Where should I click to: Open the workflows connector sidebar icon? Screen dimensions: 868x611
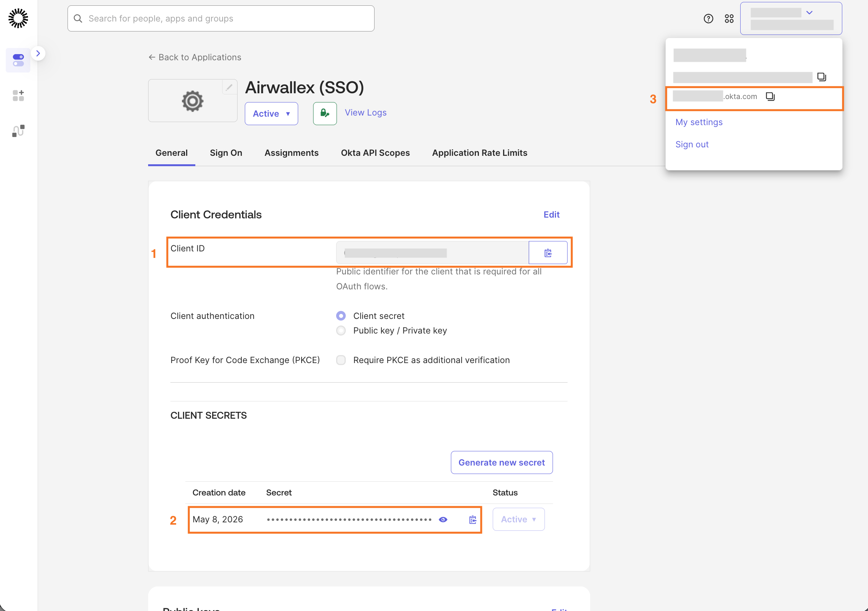tap(18, 131)
